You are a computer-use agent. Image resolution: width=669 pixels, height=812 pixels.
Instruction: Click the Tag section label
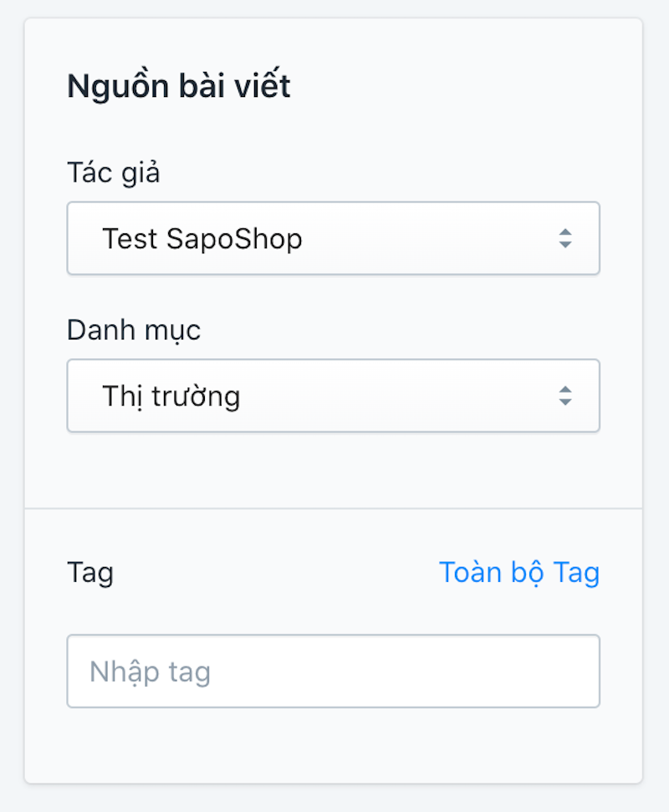(90, 572)
